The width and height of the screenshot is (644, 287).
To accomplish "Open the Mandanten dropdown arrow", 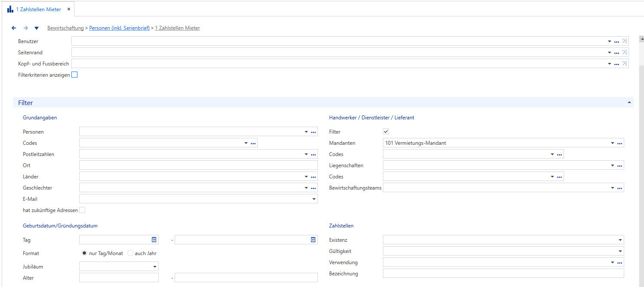I will pyautogui.click(x=612, y=143).
